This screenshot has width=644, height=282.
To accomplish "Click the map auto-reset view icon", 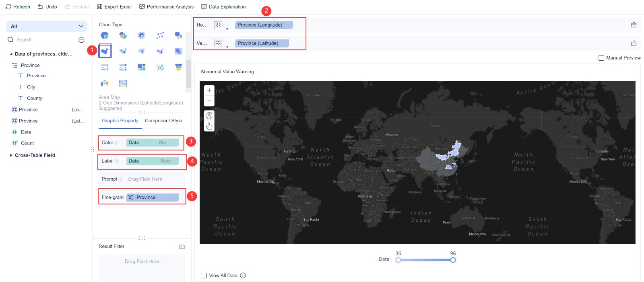I will tap(209, 115).
